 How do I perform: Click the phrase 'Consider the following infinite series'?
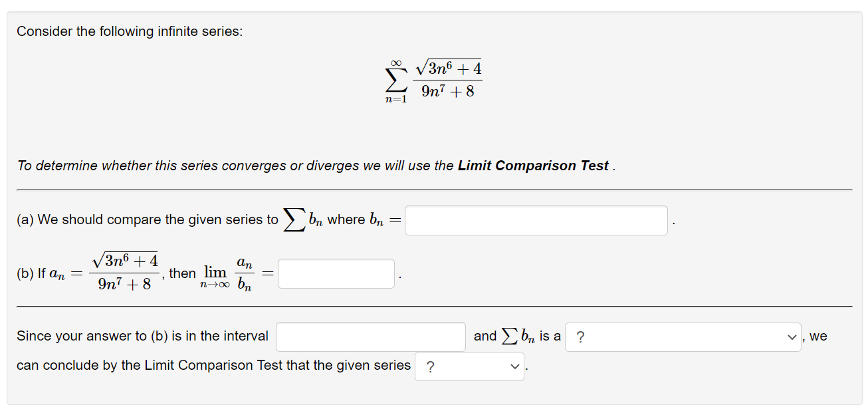point(130,31)
